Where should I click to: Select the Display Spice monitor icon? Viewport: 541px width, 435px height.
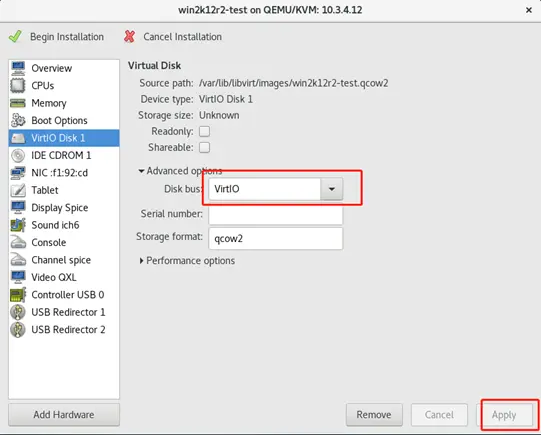click(x=18, y=207)
